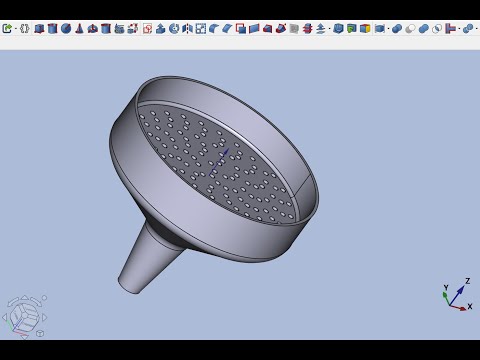This screenshot has width=480, height=360.
Task: Click navigation cube up arrow
Action: point(25,297)
